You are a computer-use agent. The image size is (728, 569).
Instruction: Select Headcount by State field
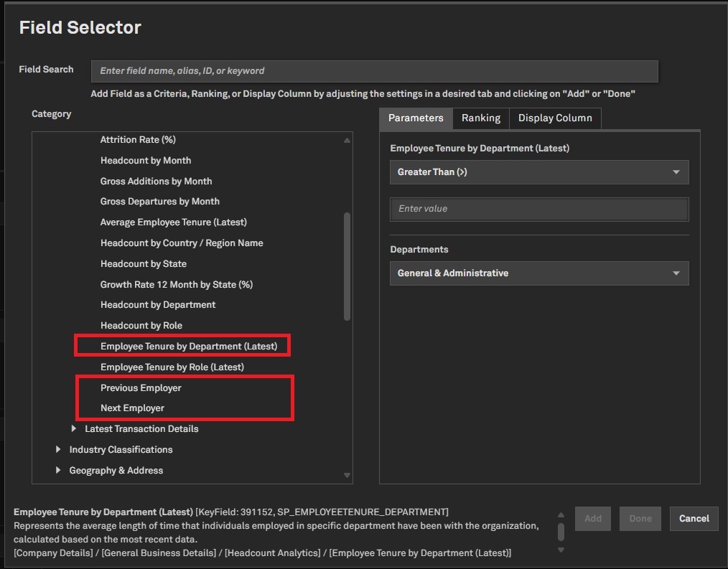point(144,263)
